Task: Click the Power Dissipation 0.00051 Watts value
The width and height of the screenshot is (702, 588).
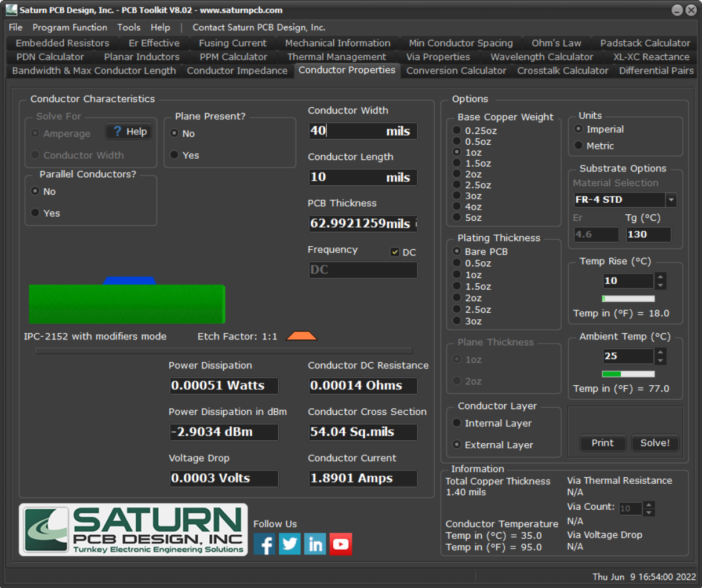Action: point(224,386)
